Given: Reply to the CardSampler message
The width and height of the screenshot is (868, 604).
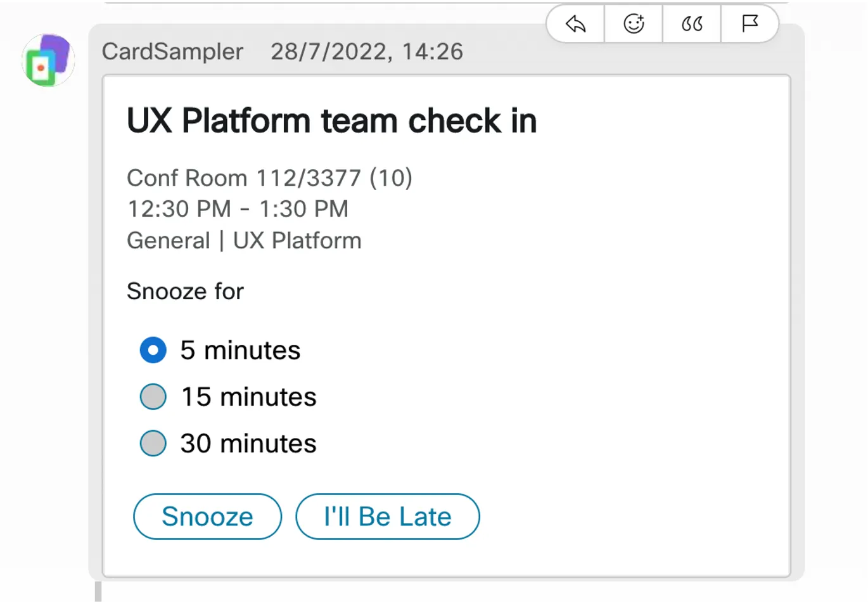Looking at the screenshot, I should (575, 24).
